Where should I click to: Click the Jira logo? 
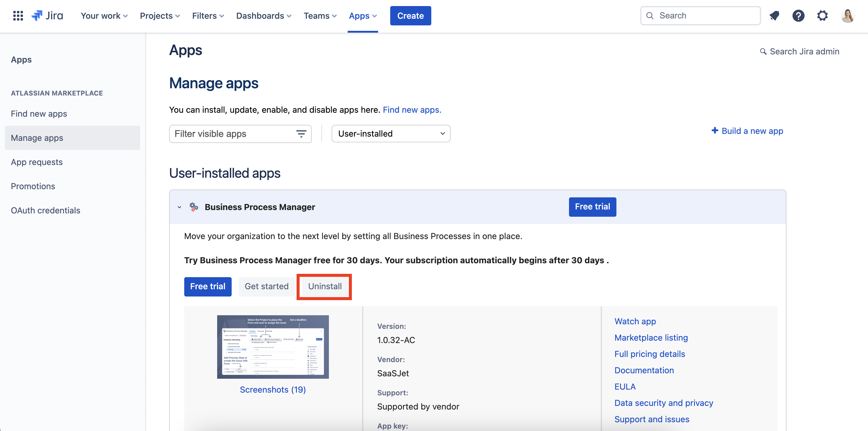tap(47, 15)
